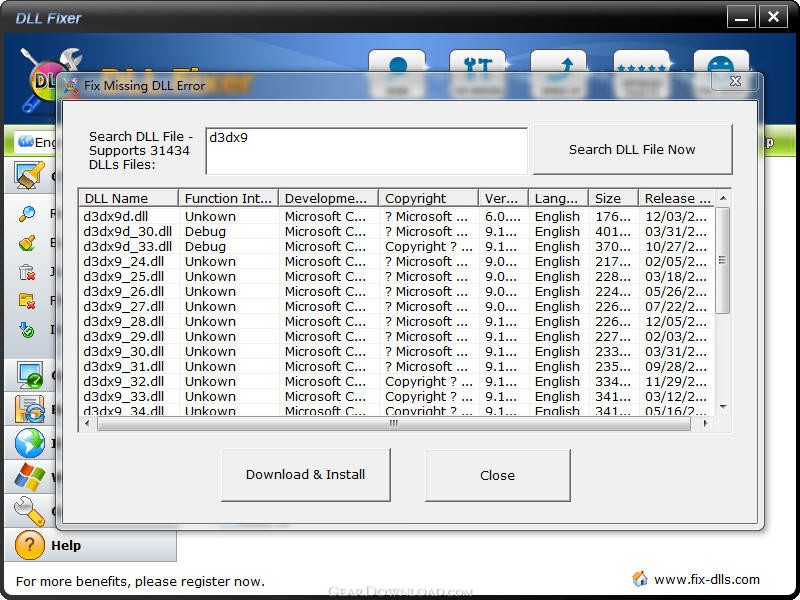Select the d3dx9_24.dll row

tap(396, 261)
